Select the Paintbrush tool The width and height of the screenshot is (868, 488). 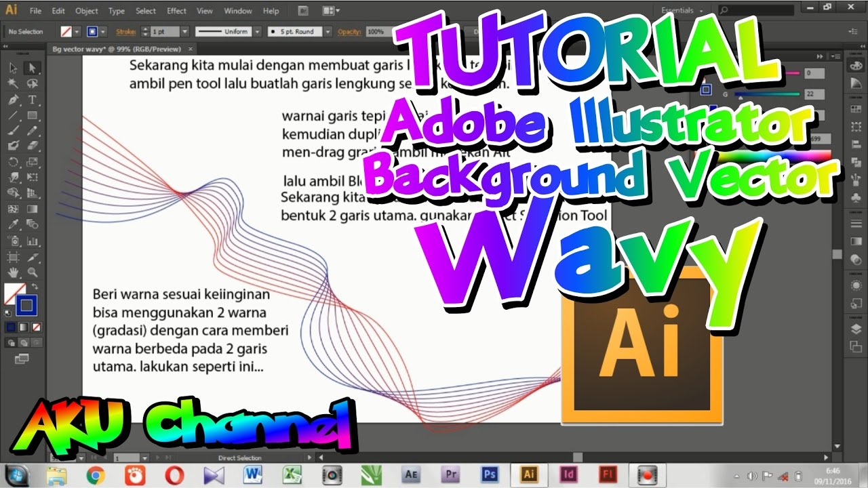tap(14, 131)
